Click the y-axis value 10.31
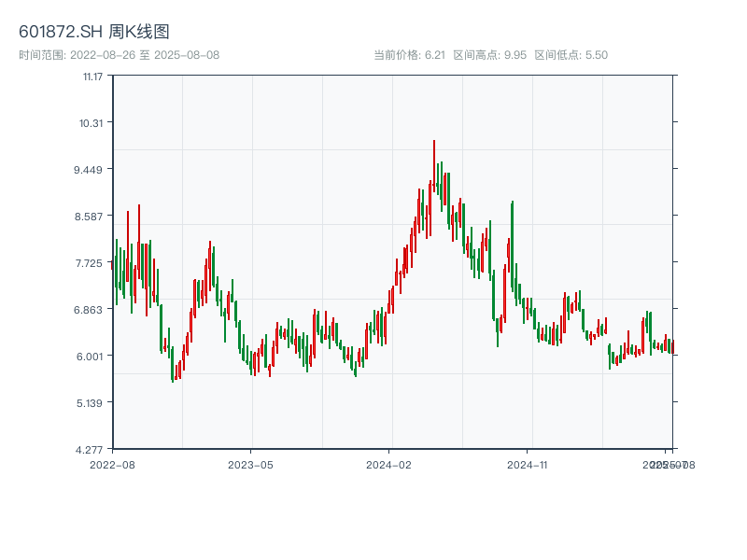 tap(91, 123)
